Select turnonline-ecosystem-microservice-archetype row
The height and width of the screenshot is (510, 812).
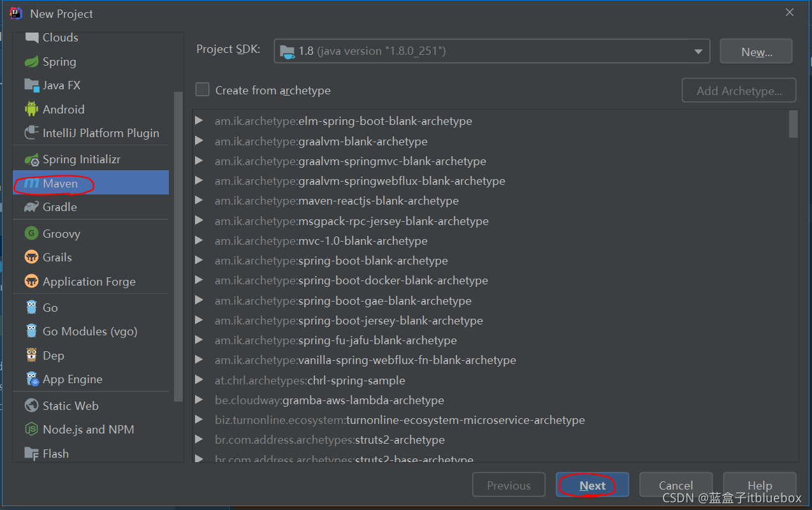pyautogui.click(x=491, y=419)
